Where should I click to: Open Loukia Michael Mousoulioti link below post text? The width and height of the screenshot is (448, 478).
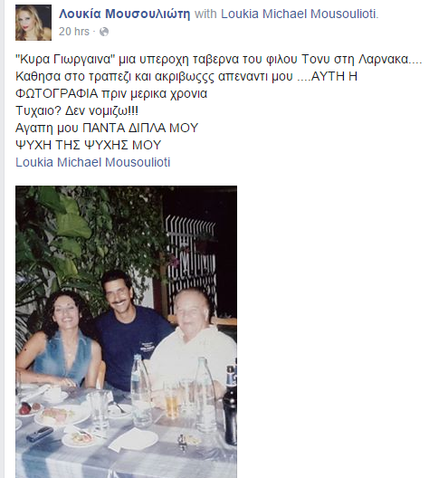93,162
